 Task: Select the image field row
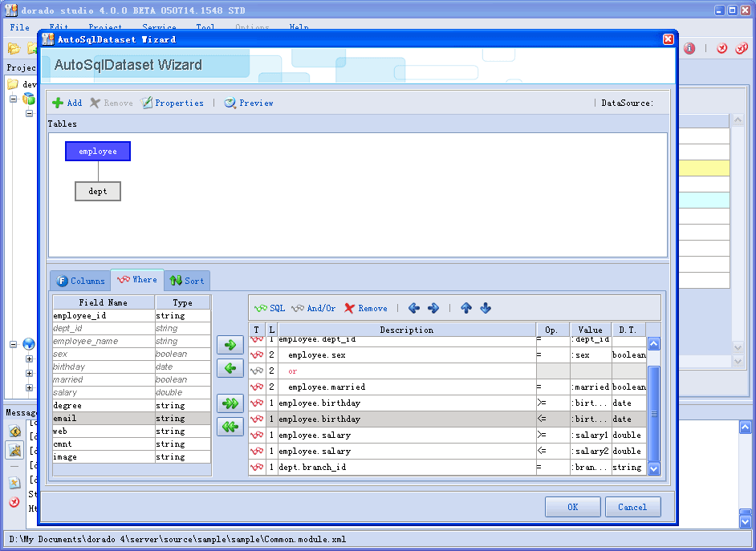pyautogui.click(x=132, y=456)
